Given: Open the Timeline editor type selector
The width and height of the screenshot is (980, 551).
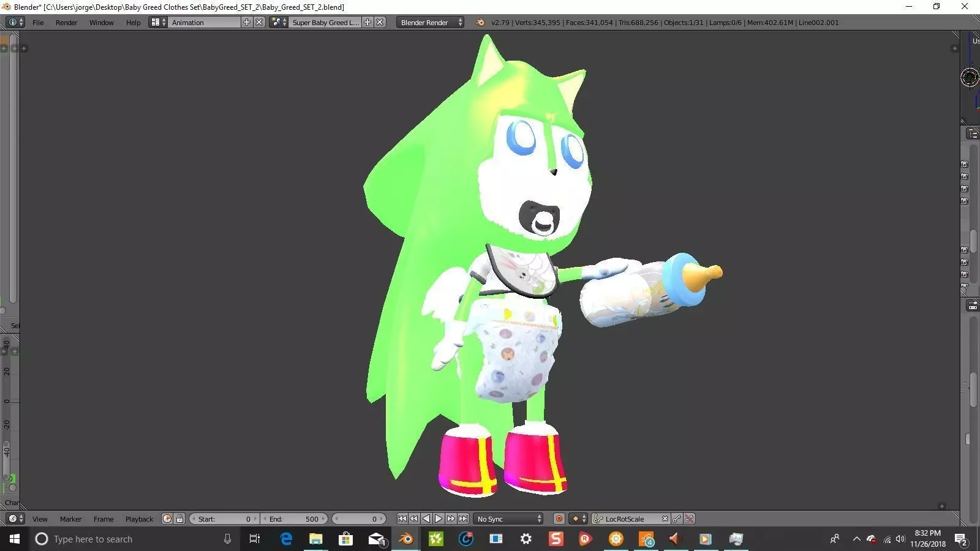Looking at the screenshot, I should click(15, 519).
